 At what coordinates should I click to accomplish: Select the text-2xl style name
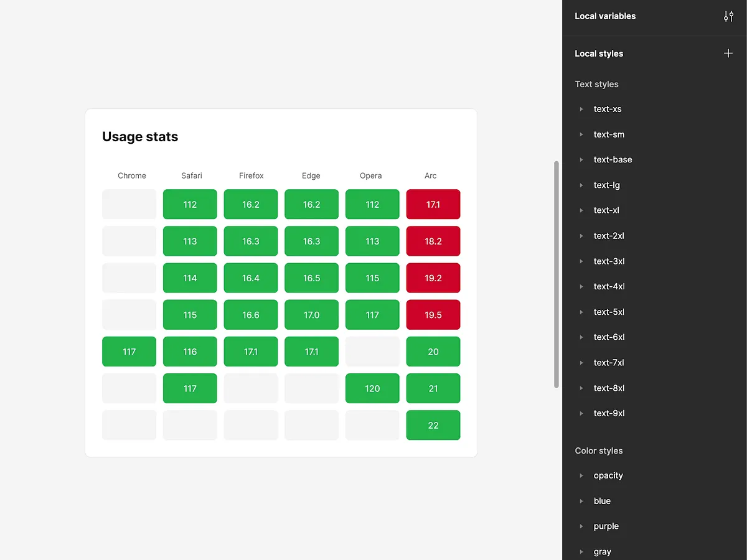click(607, 236)
